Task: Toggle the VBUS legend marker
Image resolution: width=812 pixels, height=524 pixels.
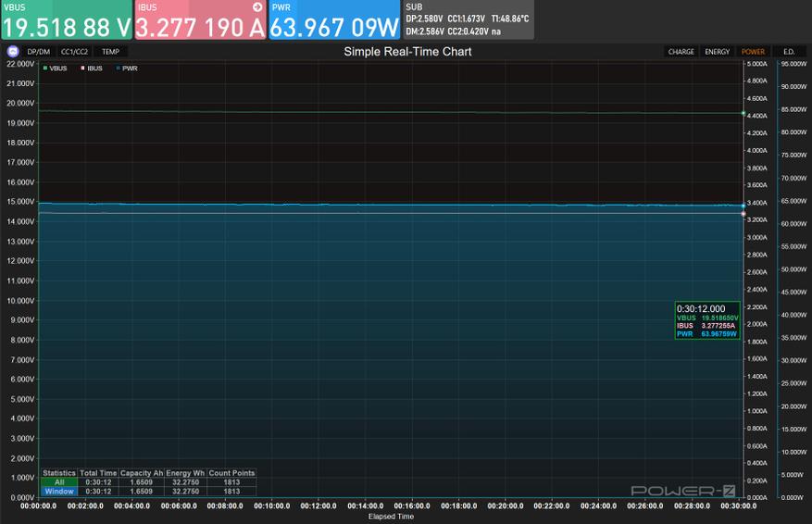Action: tap(45, 69)
